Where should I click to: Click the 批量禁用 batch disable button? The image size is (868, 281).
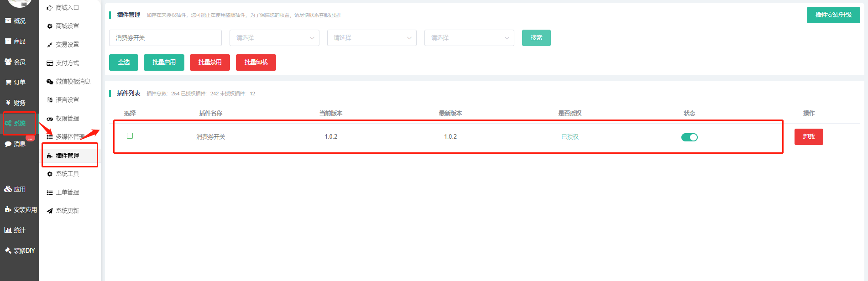point(210,62)
